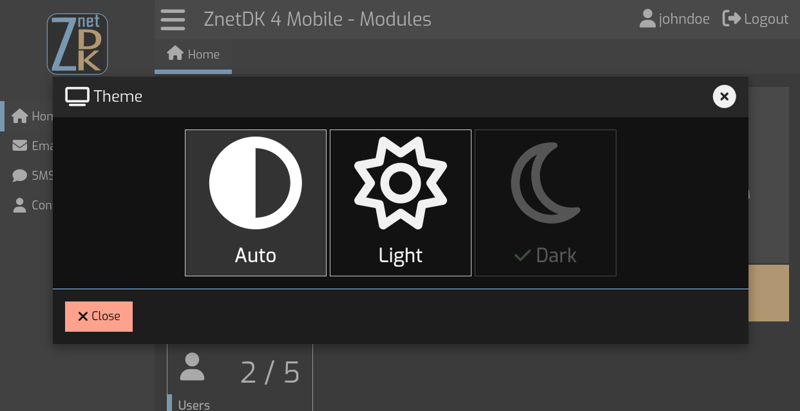This screenshot has height=411, width=800.
Task: Click the ZnetDK logo
Action: [77, 43]
